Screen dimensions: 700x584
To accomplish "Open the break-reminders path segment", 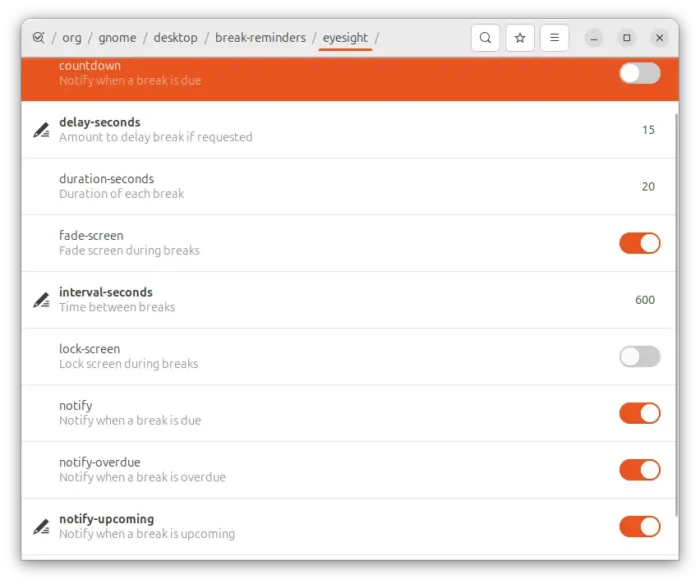I will [x=261, y=38].
